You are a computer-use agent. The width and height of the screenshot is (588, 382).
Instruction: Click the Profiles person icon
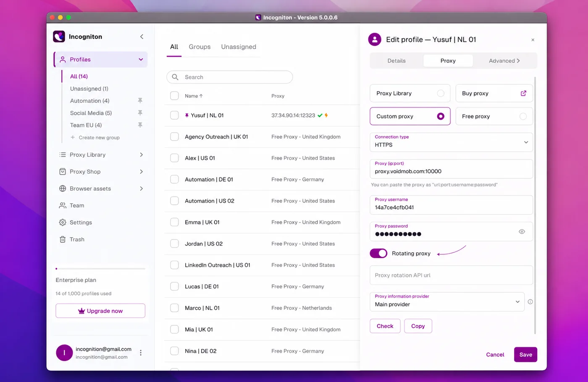(x=63, y=60)
